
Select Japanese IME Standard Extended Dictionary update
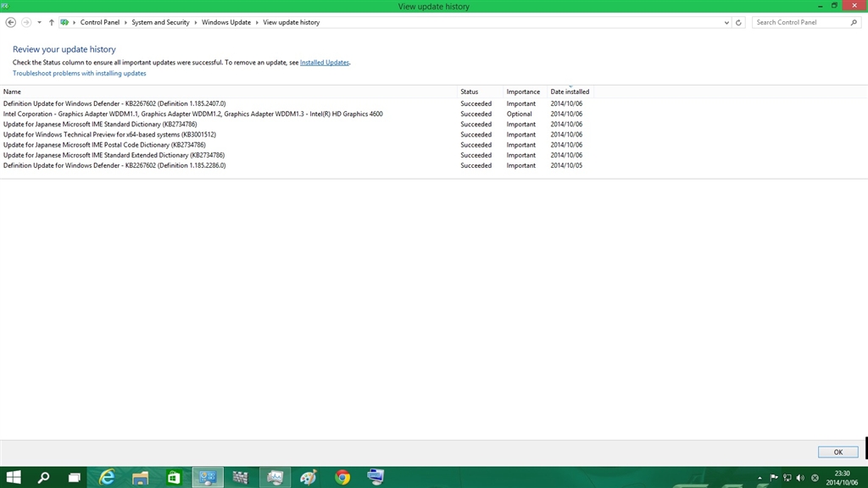click(x=297, y=156)
